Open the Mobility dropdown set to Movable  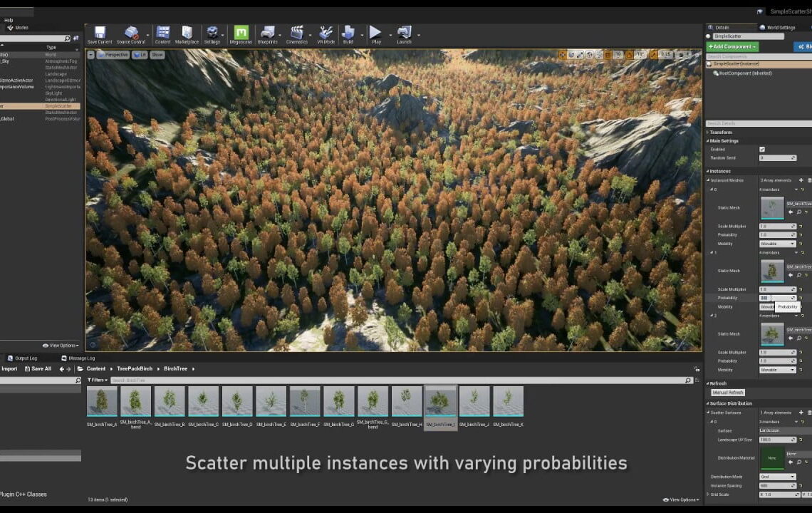click(776, 243)
